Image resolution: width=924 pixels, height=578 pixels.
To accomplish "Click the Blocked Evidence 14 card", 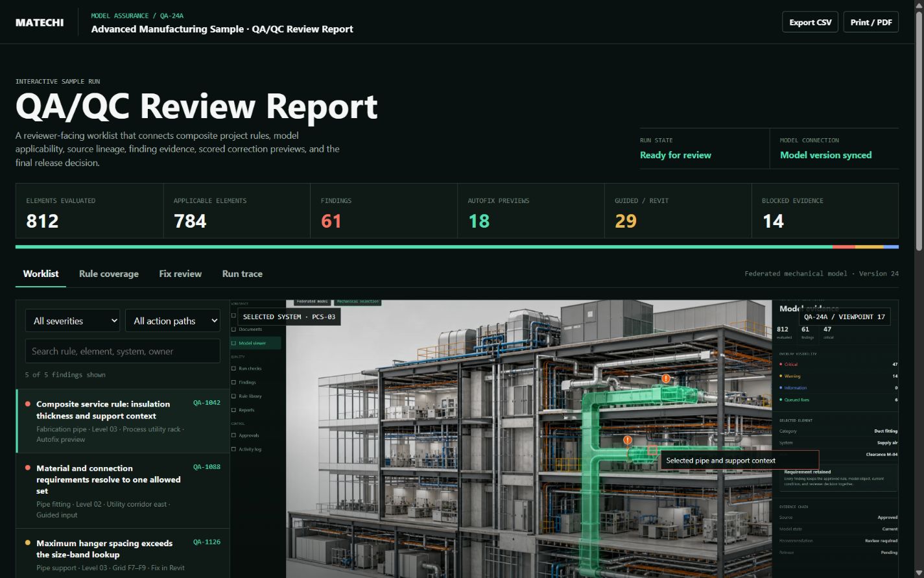I will pyautogui.click(x=825, y=211).
